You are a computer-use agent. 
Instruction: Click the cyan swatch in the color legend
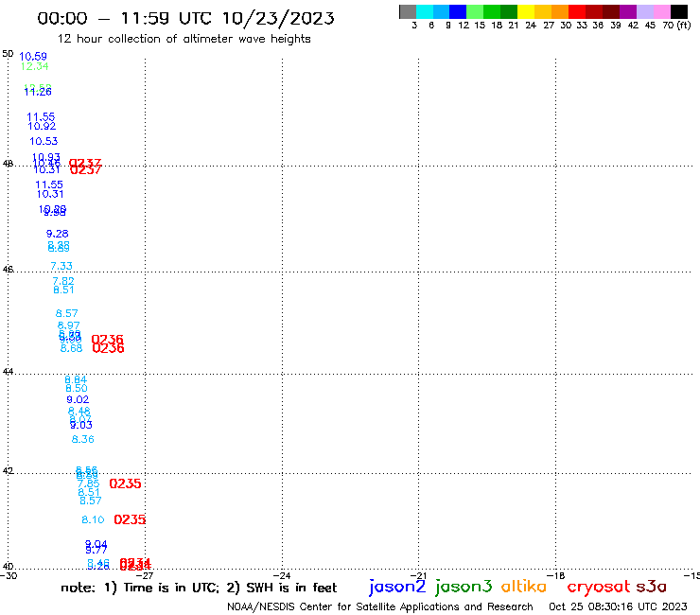pos(425,11)
